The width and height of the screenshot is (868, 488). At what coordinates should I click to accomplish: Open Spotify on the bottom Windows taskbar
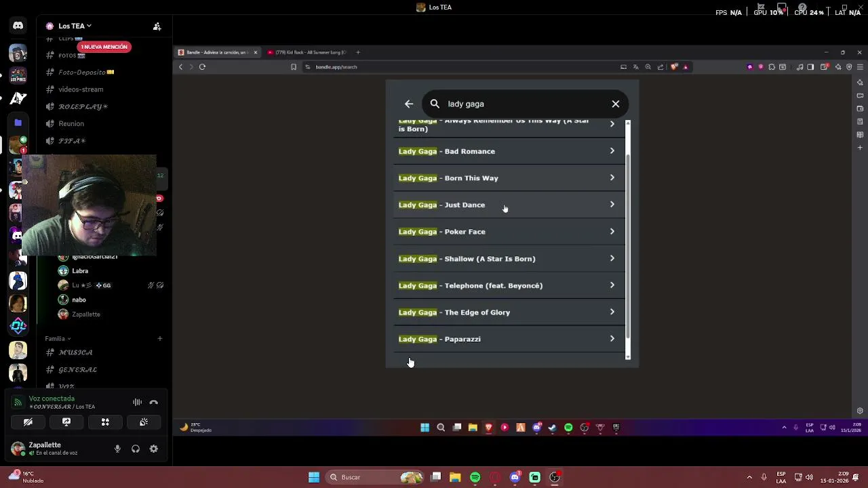(x=475, y=477)
